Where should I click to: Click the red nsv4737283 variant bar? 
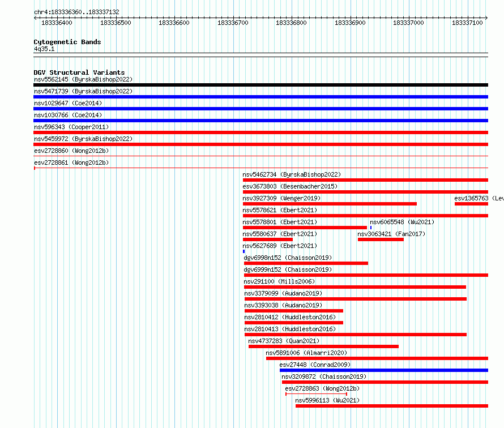point(323,346)
